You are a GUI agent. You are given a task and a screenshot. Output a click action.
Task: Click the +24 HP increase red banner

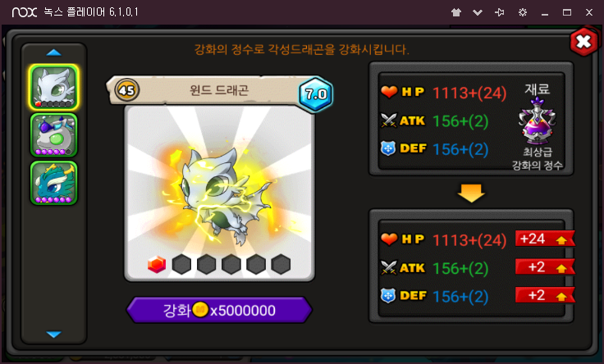[545, 239]
